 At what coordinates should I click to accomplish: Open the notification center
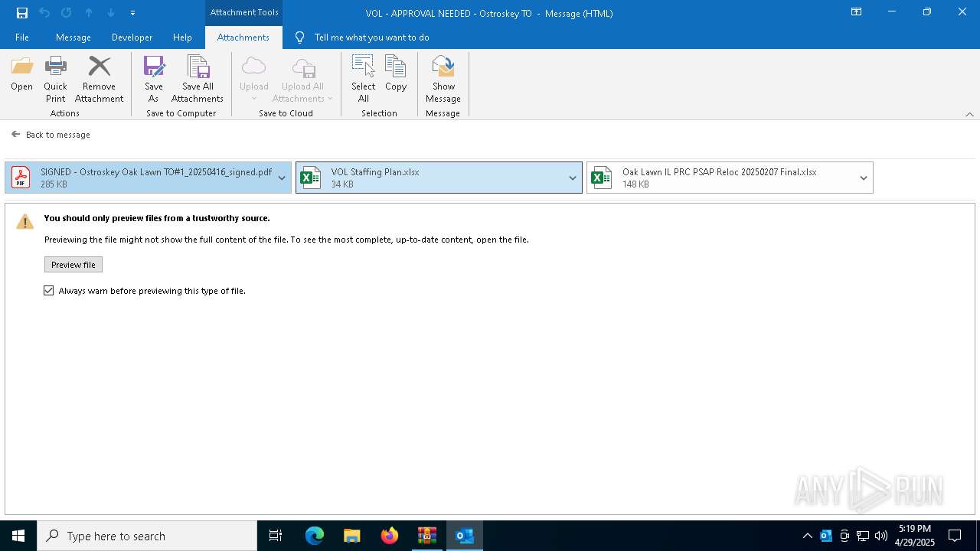pos(955,536)
